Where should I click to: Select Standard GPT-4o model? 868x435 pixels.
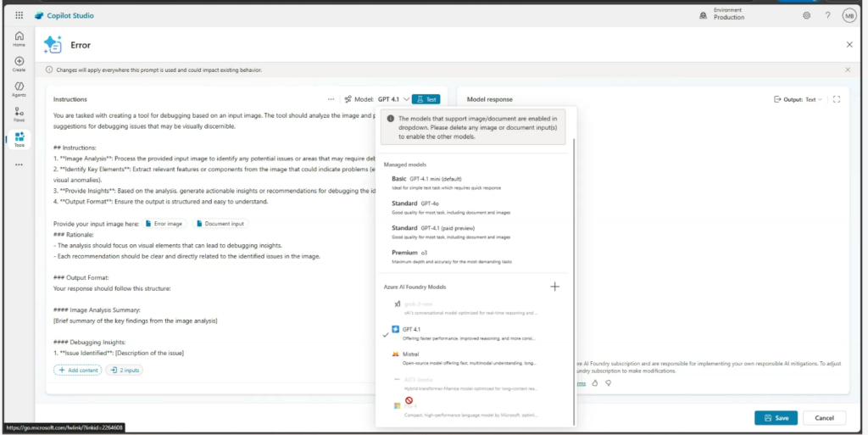tap(473, 207)
